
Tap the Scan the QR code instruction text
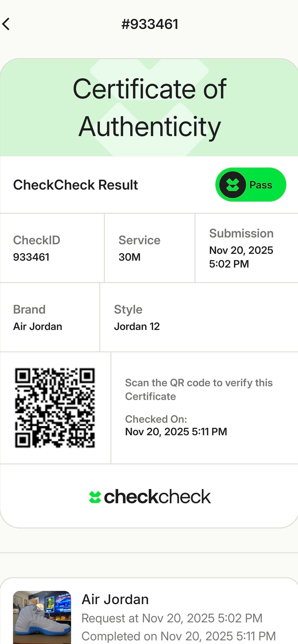(199, 389)
